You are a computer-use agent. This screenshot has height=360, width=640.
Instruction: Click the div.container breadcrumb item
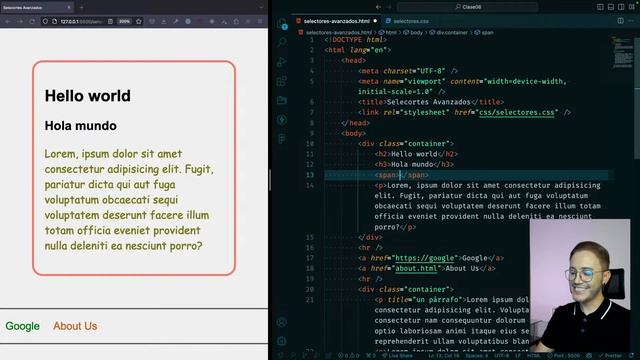448,32
